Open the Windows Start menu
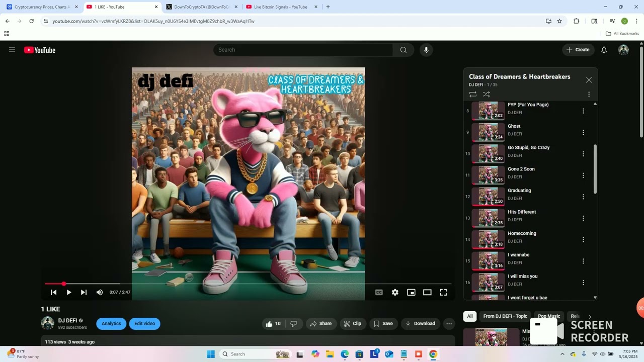644x362 pixels. 211,354
